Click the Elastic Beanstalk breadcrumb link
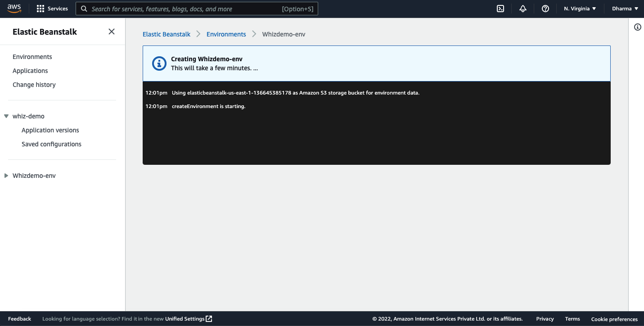 tap(167, 34)
